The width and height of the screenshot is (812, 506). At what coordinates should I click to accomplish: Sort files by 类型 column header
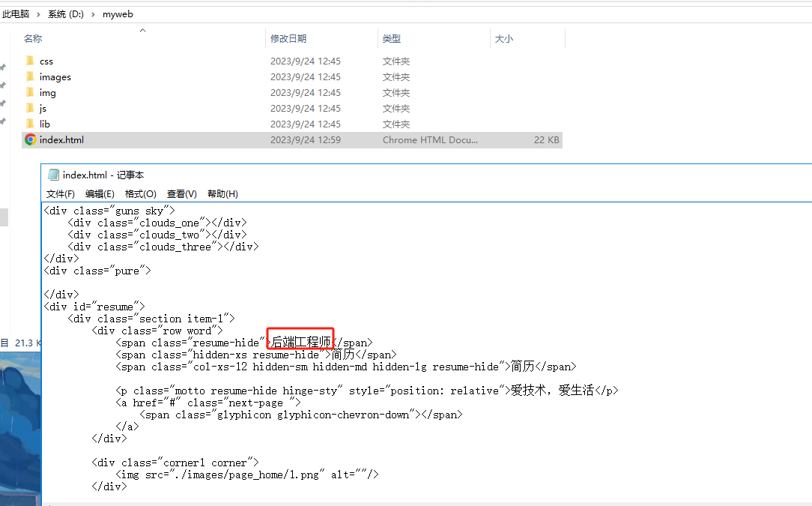point(392,39)
